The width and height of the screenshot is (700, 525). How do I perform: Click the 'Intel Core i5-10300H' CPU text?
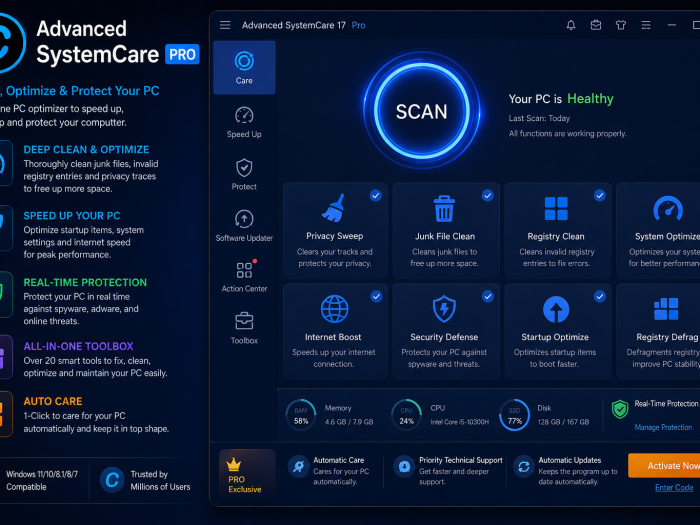459,422
